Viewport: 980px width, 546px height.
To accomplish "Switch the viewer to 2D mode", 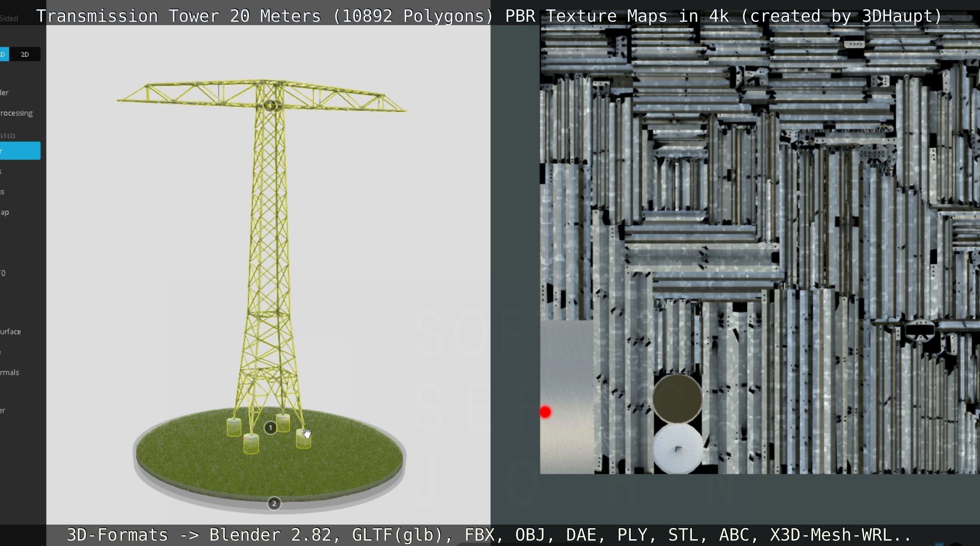I will click(25, 54).
